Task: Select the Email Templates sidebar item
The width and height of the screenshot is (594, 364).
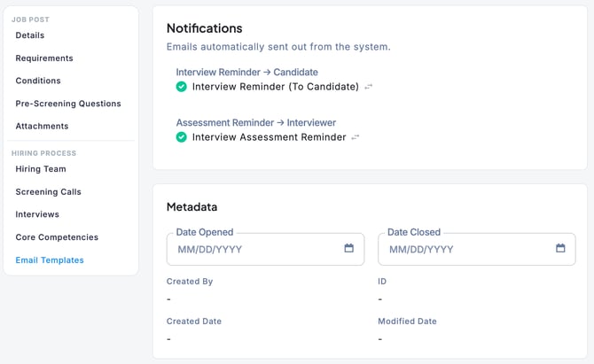Action: (x=50, y=260)
